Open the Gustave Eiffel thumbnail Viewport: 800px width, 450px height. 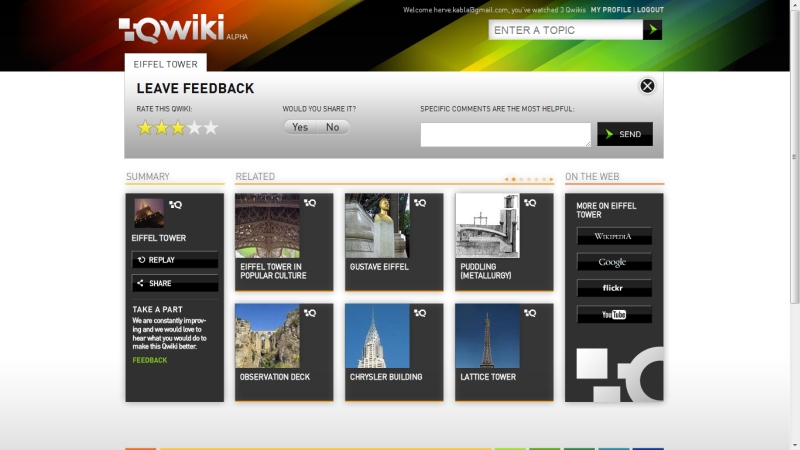(378, 226)
